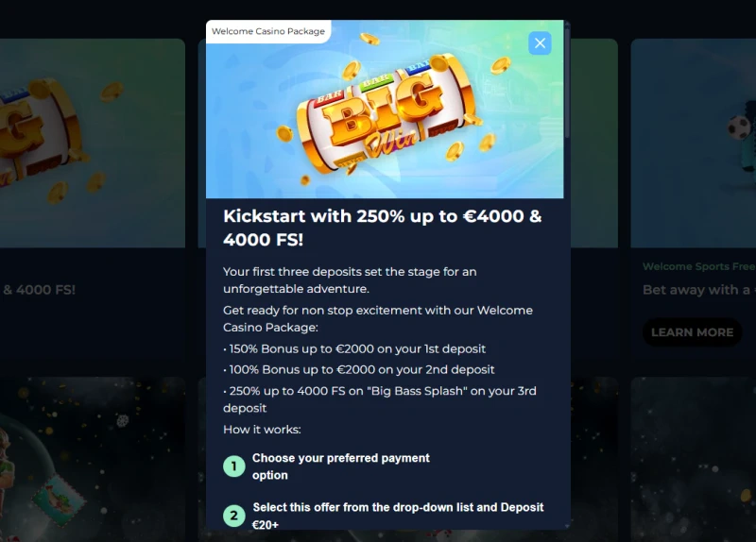Click the '& 4000 FS!' background card title
This screenshot has width=756, height=542.
(38, 290)
